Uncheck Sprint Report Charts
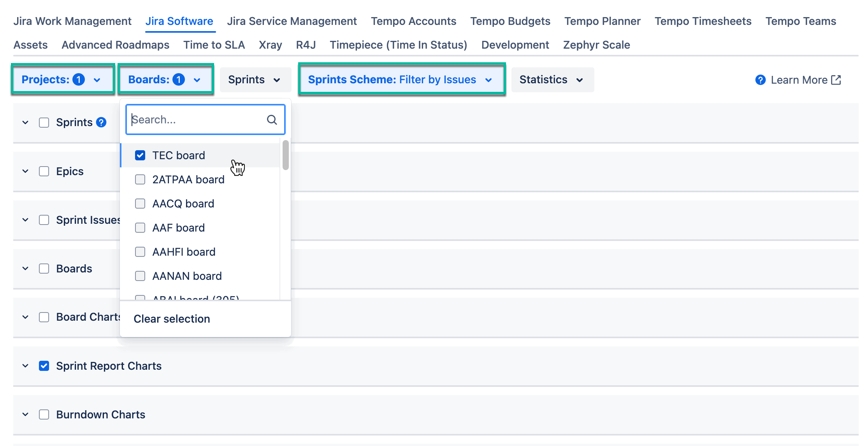868x446 pixels. click(44, 365)
